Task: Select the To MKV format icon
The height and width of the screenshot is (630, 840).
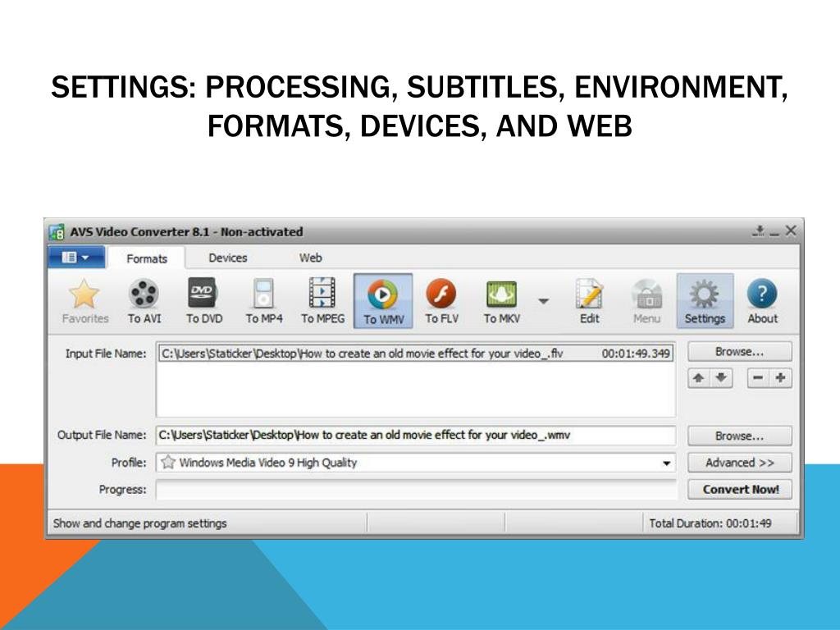Action: pos(501,300)
